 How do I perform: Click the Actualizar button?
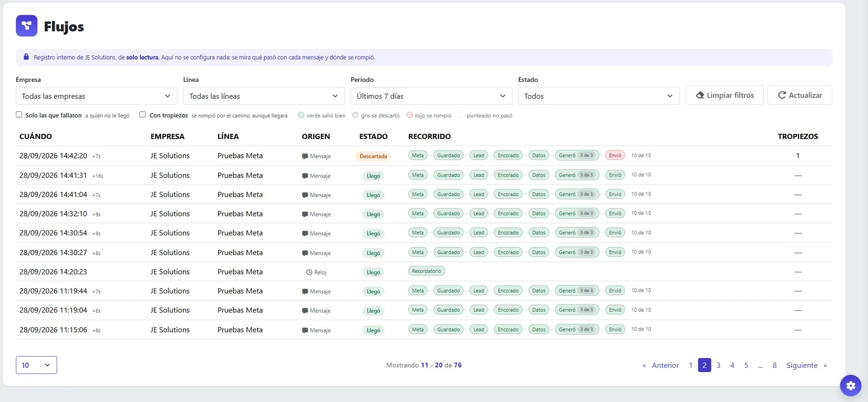800,95
